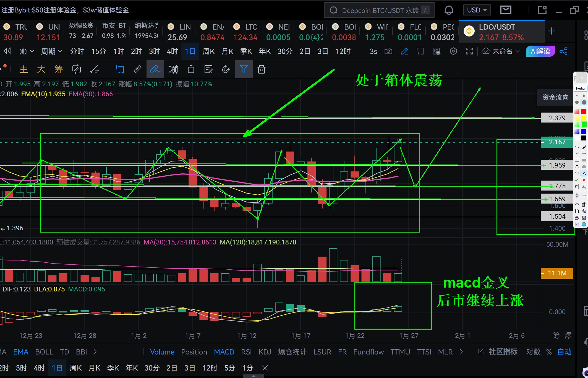The height and width of the screenshot is (378, 588).
Task: Open chart settings hexagon icon
Action: (453, 51)
